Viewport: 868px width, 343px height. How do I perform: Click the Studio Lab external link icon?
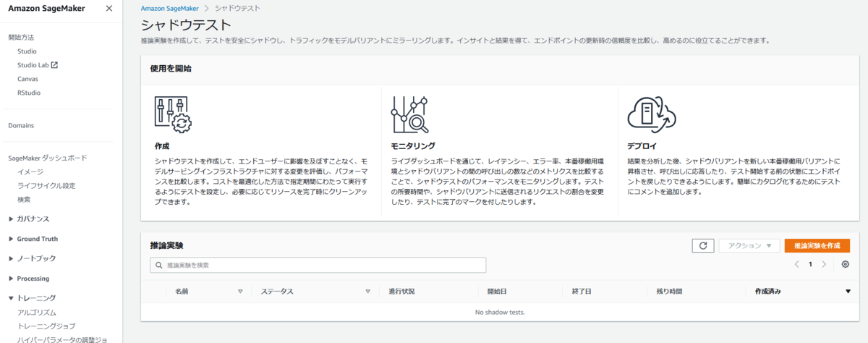point(54,65)
